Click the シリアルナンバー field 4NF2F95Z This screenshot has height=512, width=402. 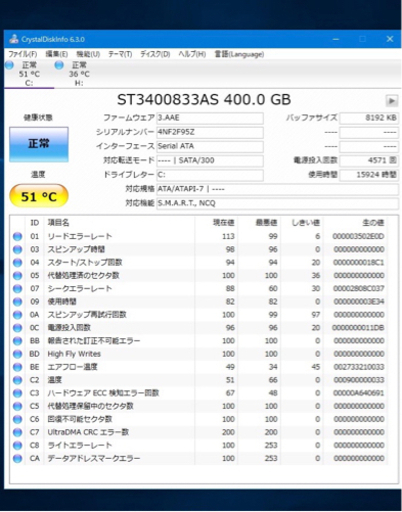(210, 132)
